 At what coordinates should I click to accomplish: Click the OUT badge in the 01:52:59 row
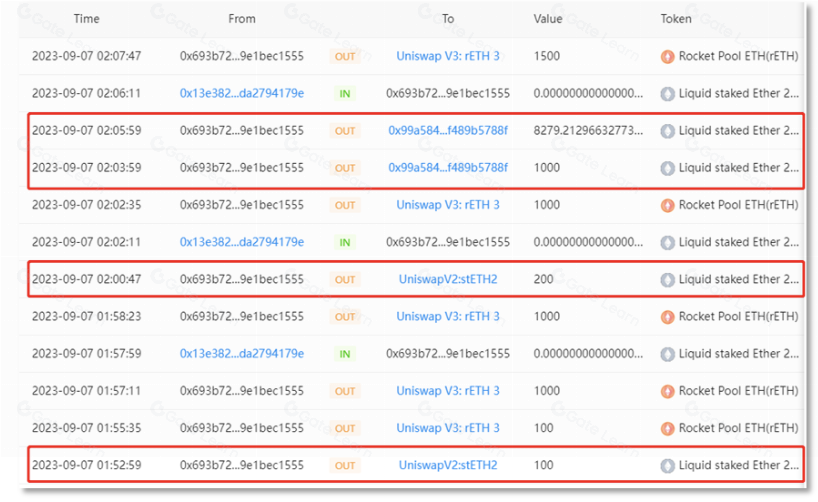(x=345, y=465)
